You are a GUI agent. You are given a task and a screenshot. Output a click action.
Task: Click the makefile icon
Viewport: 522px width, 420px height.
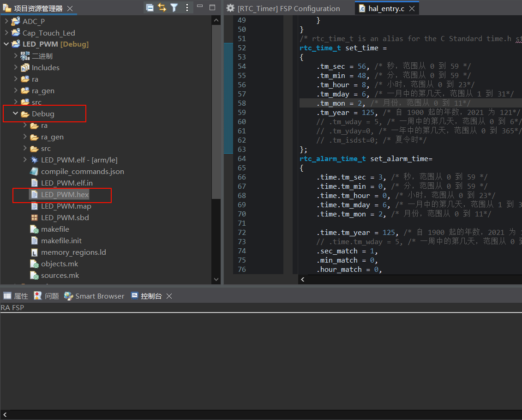34,229
